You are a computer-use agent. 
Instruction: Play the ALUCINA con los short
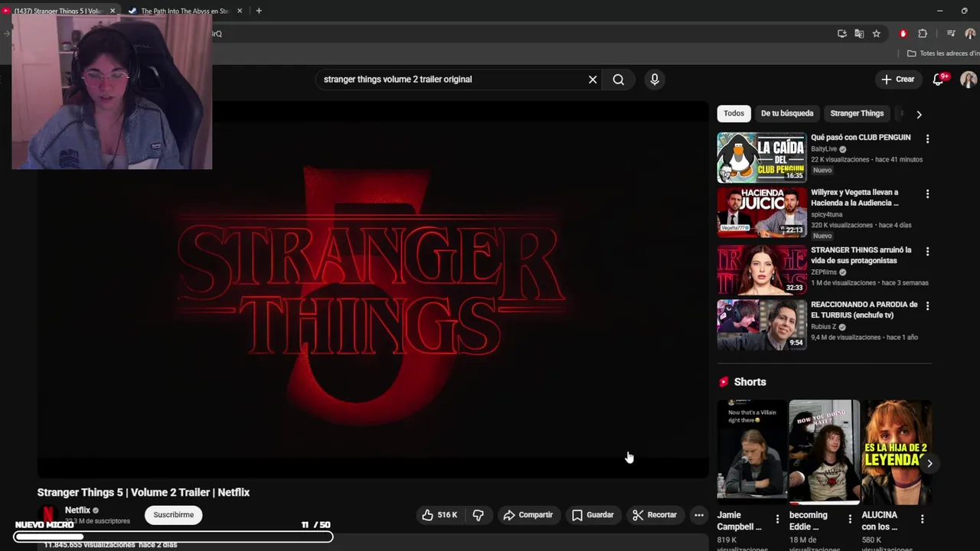897,451
